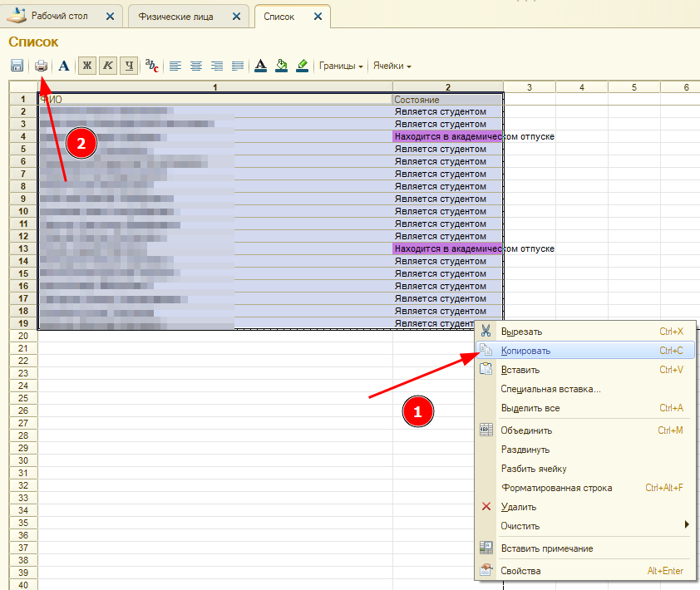Click the Save diskette icon in toolbar
700x590 pixels.
pyautogui.click(x=17, y=66)
